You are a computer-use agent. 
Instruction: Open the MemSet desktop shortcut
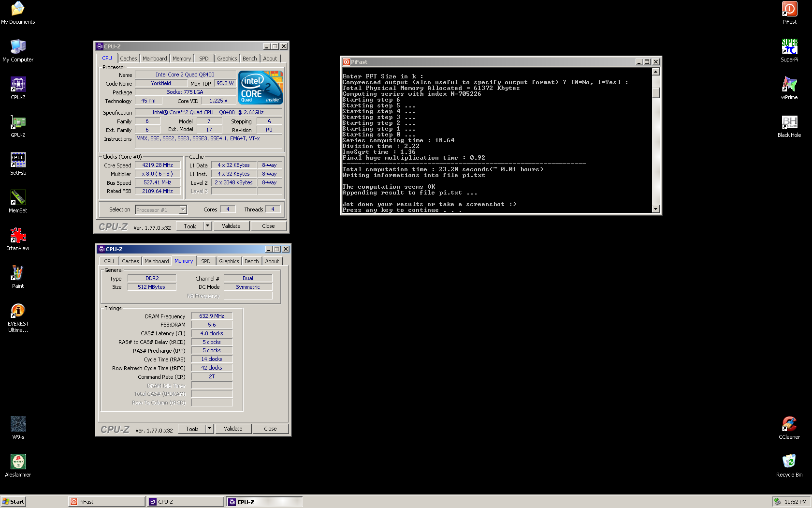(18, 201)
